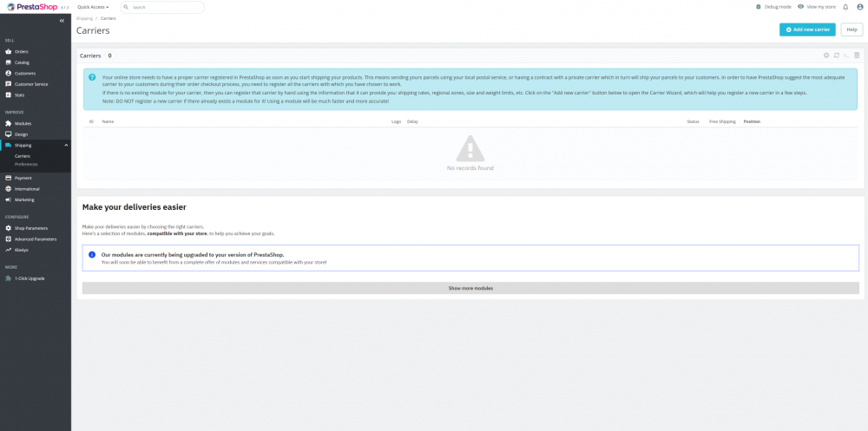Image resolution: width=868 pixels, height=431 pixels.
Task: Sort by the ID column header
Action: click(x=91, y=121)
